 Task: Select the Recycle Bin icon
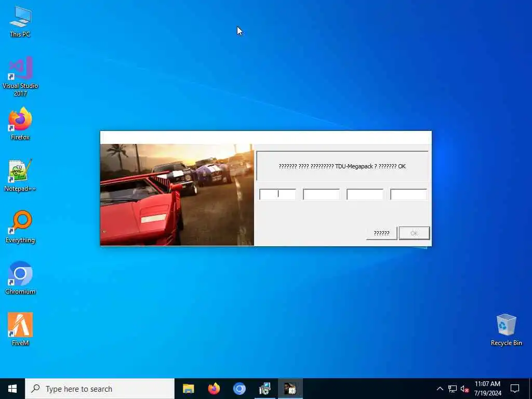click(x=506, y=329)
